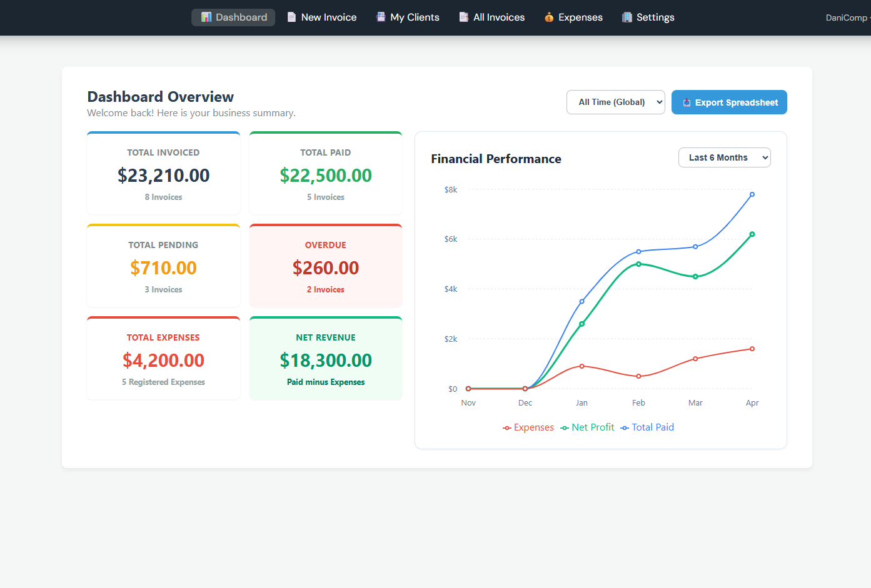
Task: Expand the DaniComp account menu
Action: [848, 17]
